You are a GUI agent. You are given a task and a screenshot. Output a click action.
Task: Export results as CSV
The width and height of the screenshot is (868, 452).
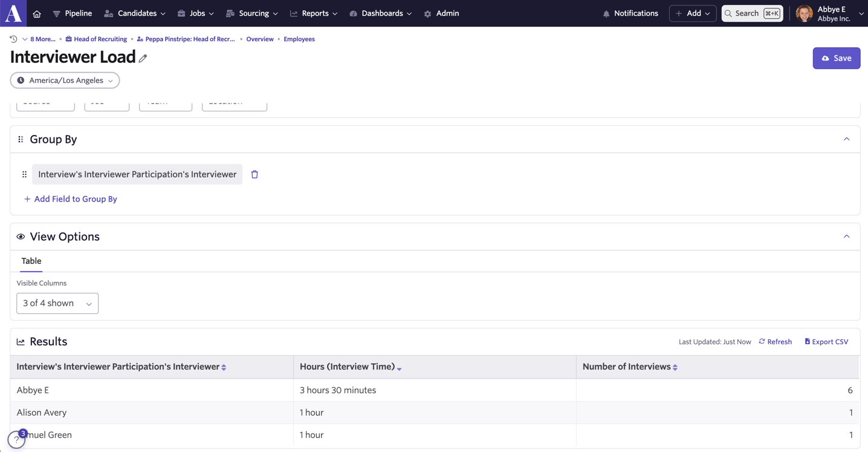click(826, 342)
